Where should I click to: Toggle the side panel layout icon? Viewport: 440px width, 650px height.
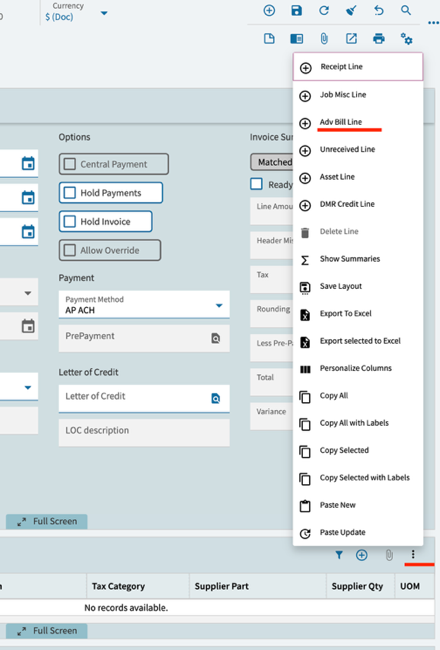tap(297, 39)
